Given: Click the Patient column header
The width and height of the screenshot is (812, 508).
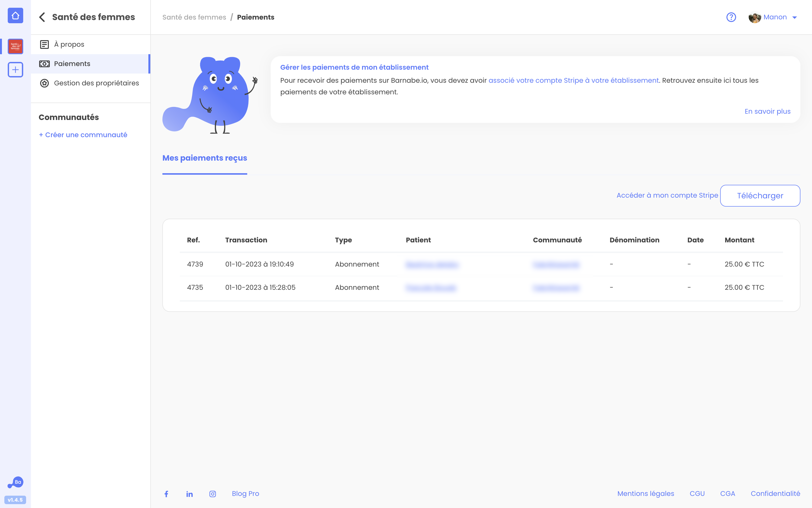Looking at the screenshot, I should coord(418,240).
